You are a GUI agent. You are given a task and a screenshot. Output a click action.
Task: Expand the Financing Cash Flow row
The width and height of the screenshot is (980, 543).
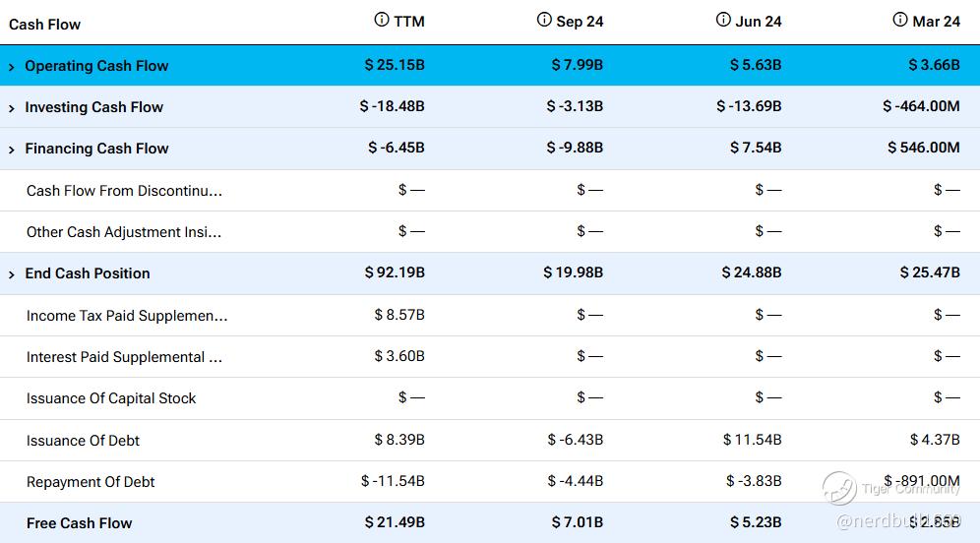(x=12, y=150)
